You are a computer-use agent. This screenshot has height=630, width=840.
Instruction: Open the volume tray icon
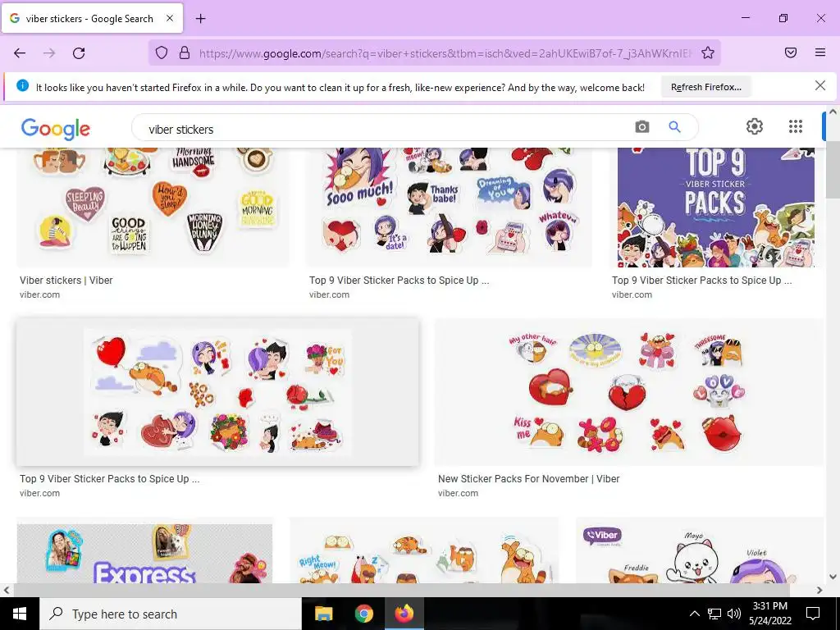[x=734, y=614]
